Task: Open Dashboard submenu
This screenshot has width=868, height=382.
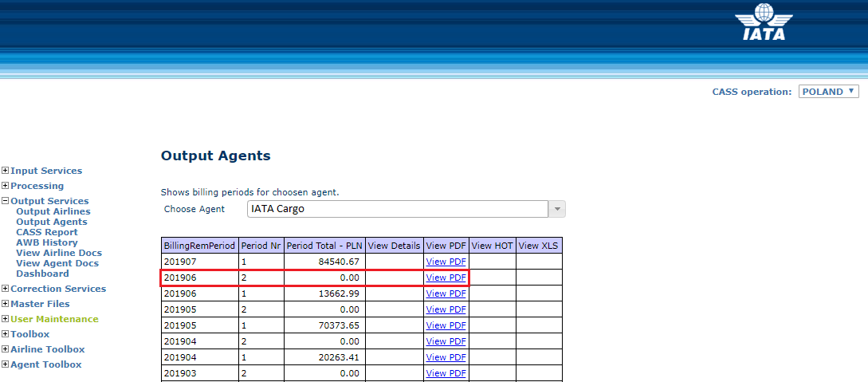Action: coord(42,274)
